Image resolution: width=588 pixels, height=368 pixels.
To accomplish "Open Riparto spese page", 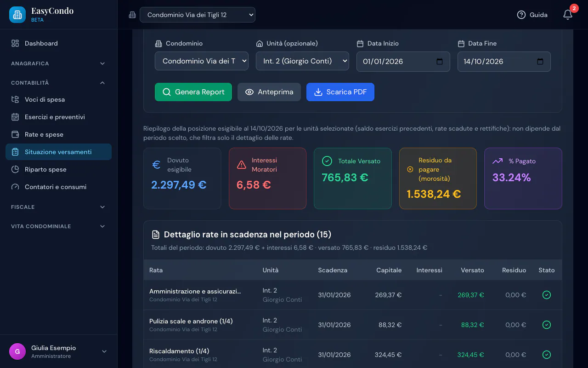I will tap(58, 169).
